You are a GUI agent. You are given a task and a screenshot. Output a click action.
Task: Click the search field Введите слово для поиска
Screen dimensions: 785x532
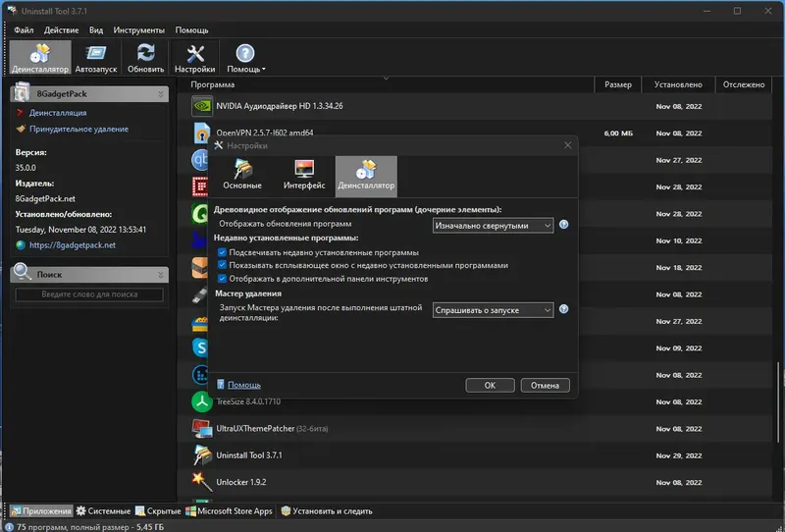tap(89, 294)
